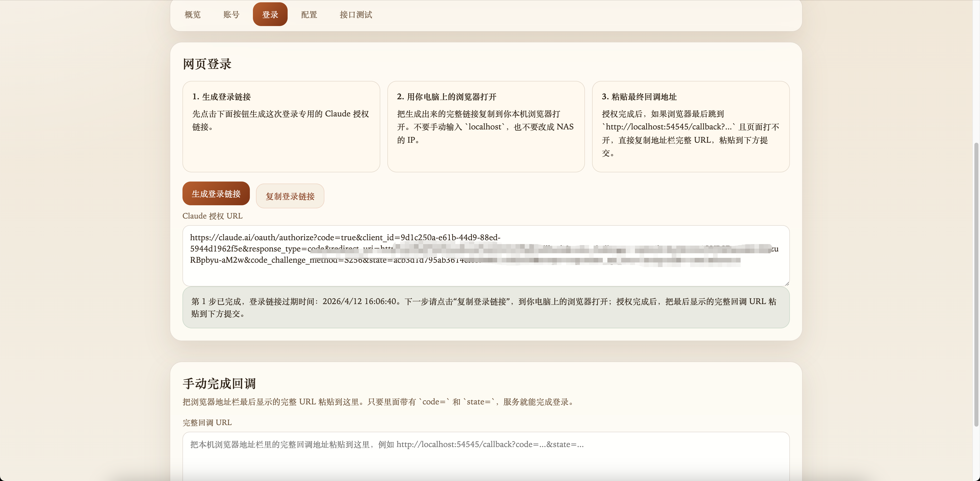Switch to the 概览 tab
This screenshot has height=481, width=980.
coord(192,15)
